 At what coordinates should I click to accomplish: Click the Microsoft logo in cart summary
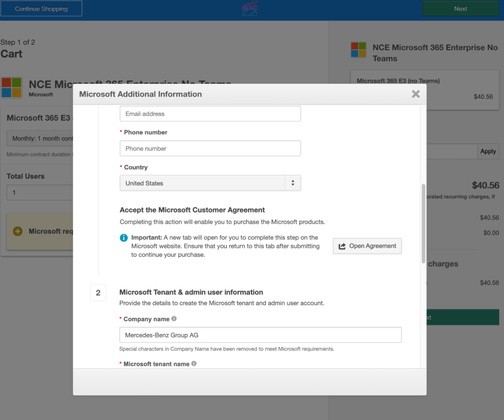coord(358,50)
